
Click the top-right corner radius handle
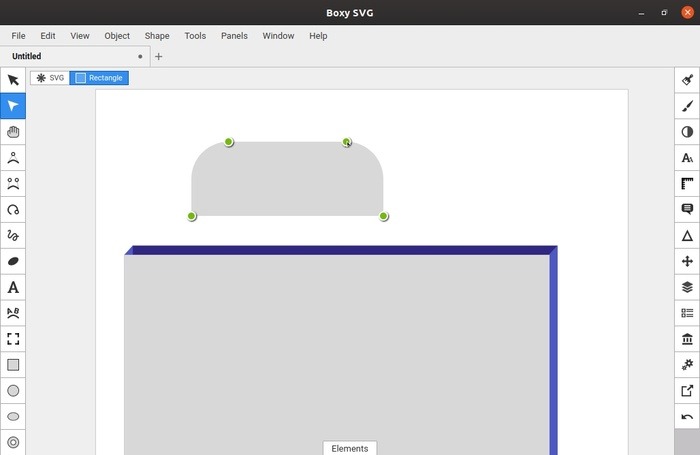coord(346,142)
